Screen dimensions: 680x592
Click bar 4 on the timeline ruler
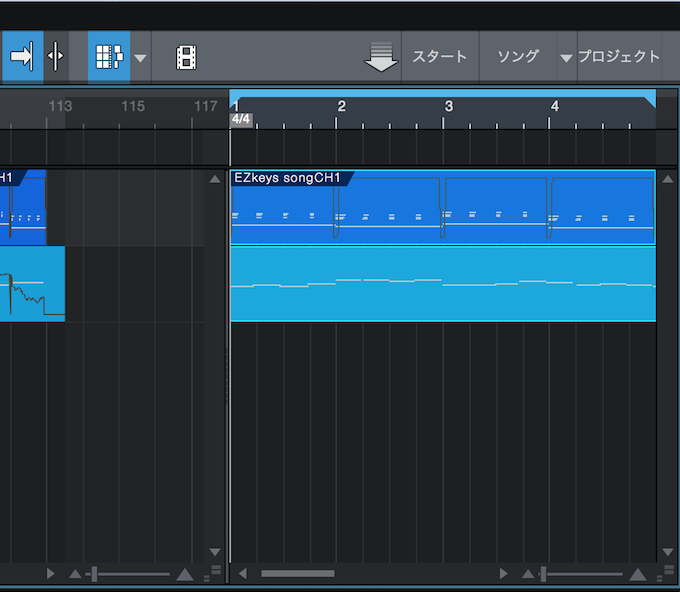coord(555,106)
